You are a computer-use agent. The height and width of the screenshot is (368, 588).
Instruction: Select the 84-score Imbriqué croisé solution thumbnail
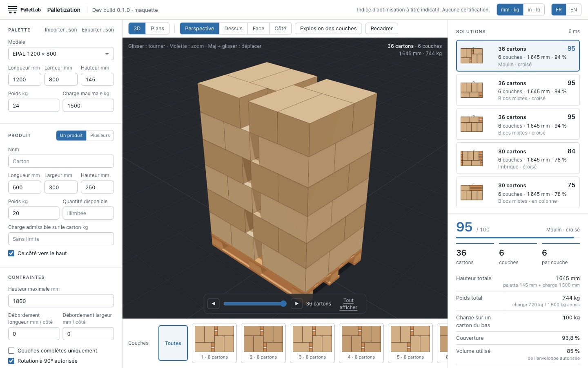click(x=472, y=158)
